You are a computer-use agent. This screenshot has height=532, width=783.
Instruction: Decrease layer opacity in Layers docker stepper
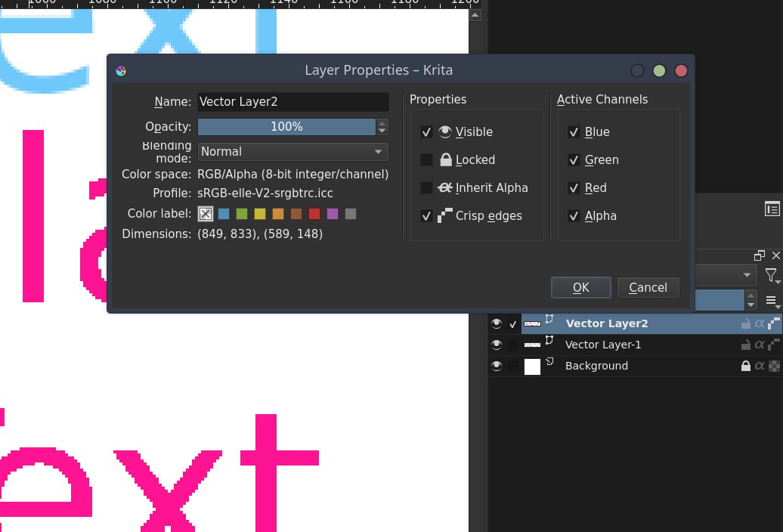(x=751, y=305)
